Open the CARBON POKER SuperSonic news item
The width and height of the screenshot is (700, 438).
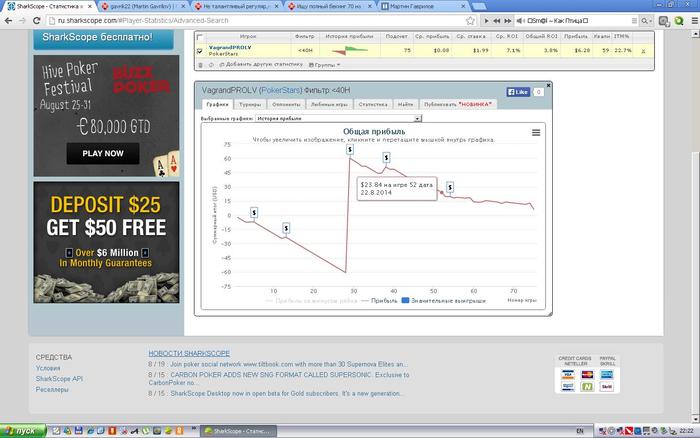click(x=279, y=379)
